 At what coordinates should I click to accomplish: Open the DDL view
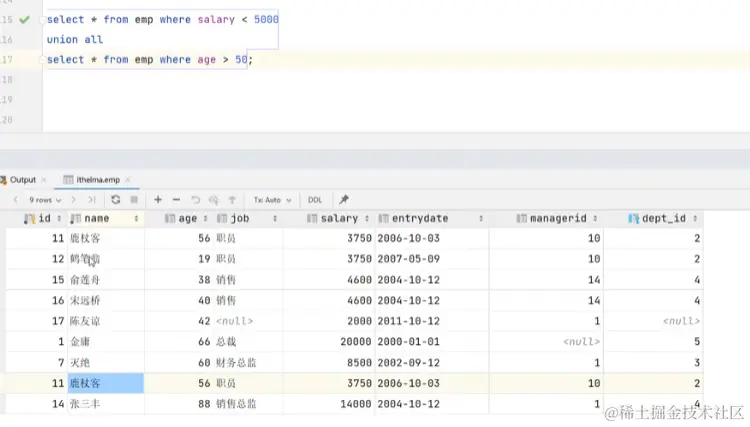pos(315,200)
